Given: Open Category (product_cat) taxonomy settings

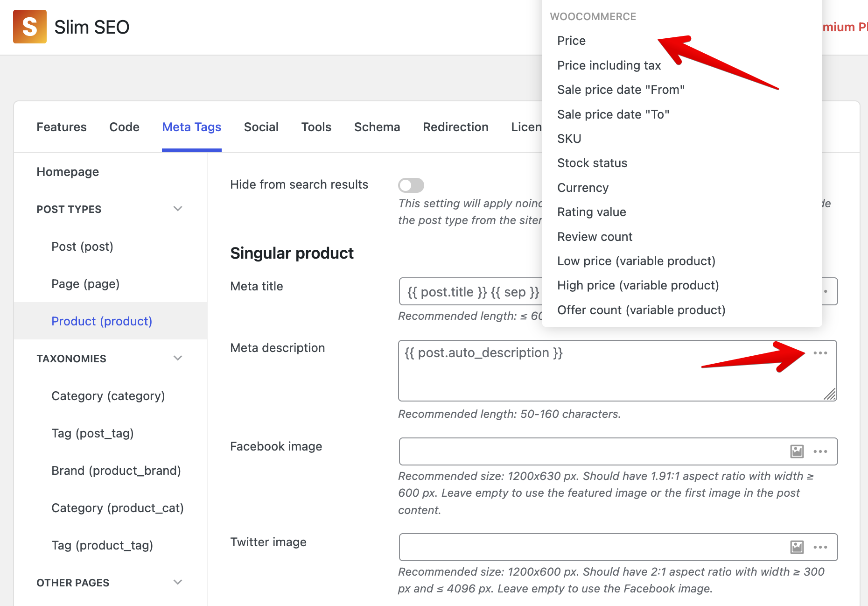Looking at the screenshot, I should pos(117,508).
